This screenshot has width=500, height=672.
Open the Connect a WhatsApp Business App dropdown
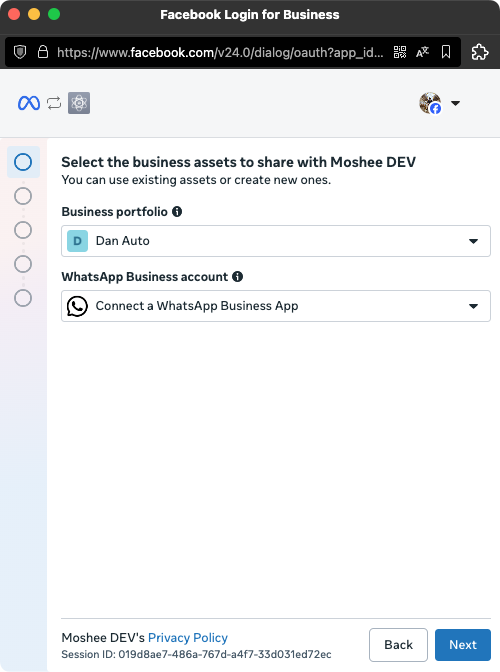point(276,306)
